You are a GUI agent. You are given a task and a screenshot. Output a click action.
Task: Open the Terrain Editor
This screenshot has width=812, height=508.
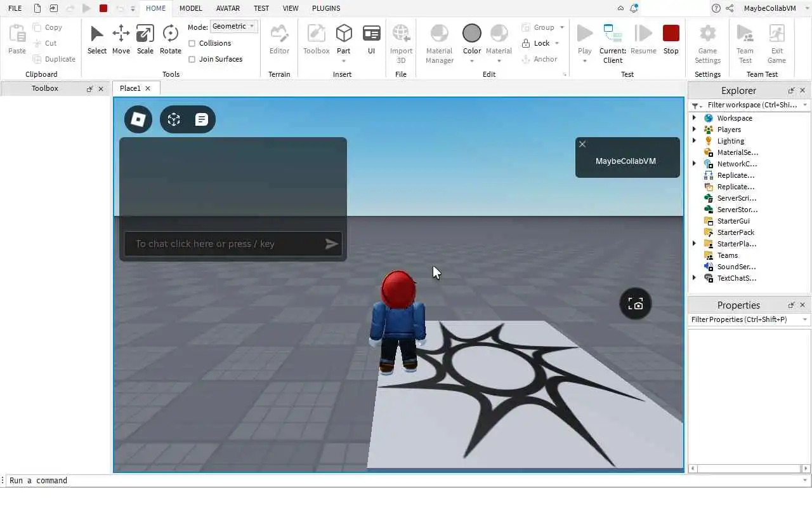(x=279, y=39)
